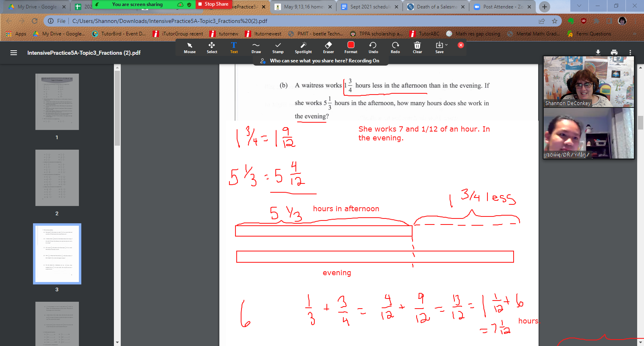This screenshot has height=346, width=644.
Task: Close the Death of a Salesman tab
Action: point(462,7)
